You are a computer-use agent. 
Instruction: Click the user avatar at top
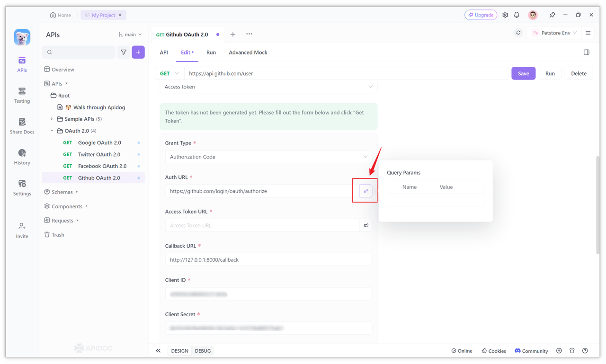pos(533,15)
